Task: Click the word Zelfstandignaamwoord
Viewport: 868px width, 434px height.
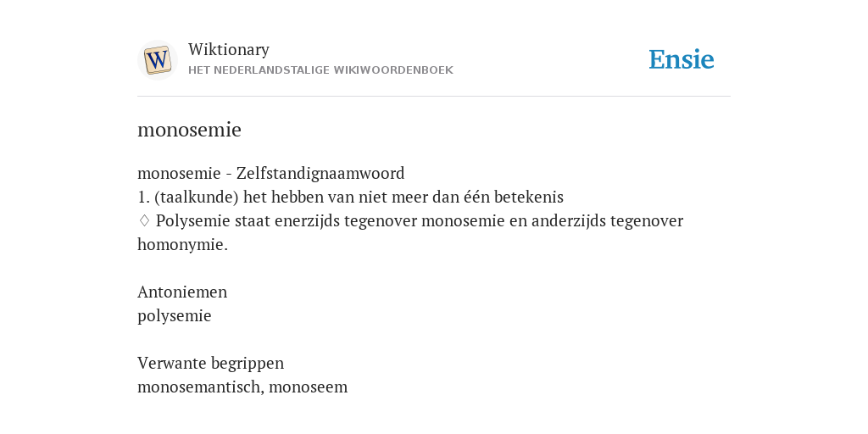Action: click(x=320, y=173)
